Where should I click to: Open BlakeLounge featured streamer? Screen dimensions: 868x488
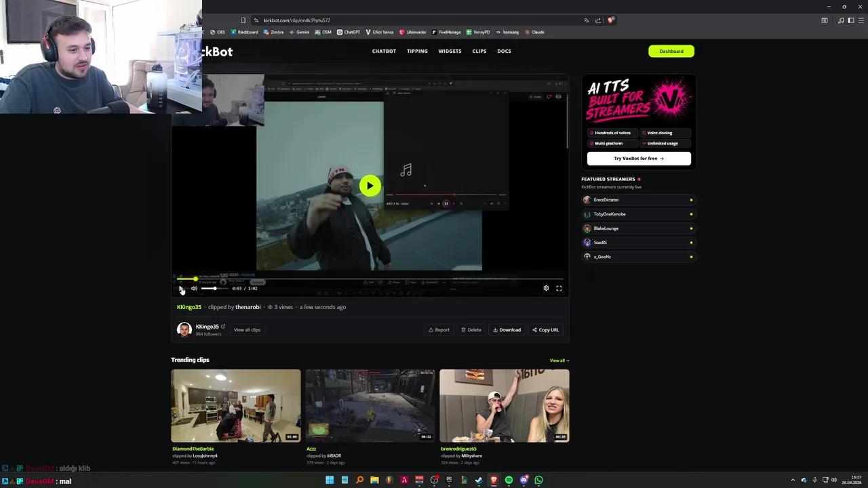tap(639, 228)
